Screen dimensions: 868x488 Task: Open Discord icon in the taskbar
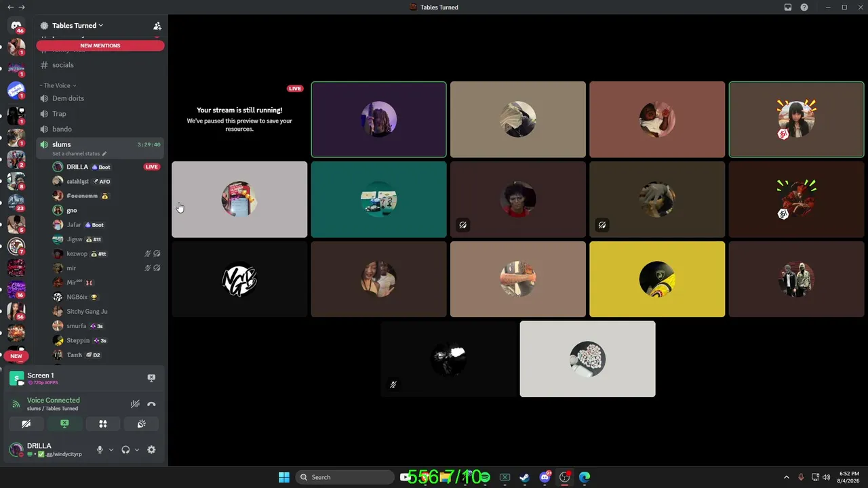pos(545,477)
